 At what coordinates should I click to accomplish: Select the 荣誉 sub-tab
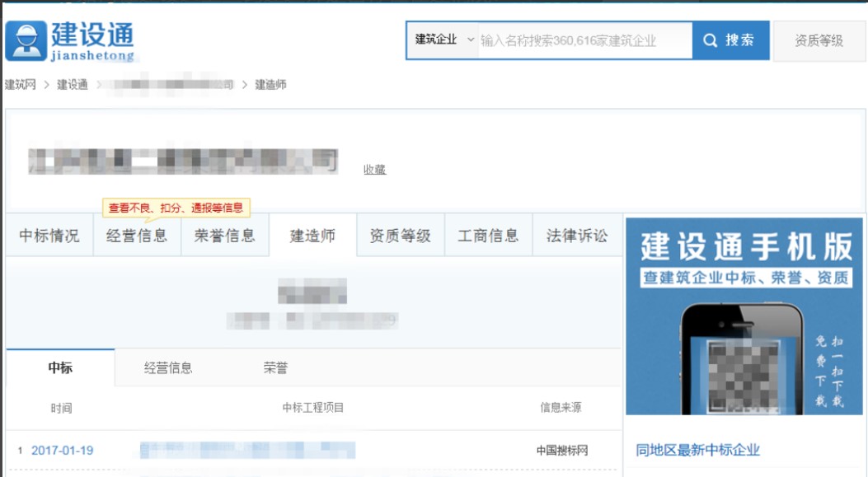pyautogui.click(x=275, y=367)
